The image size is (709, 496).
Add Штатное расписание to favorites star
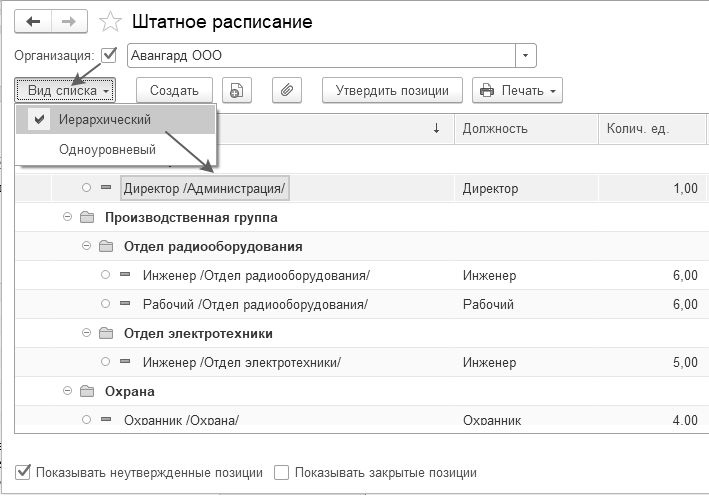tap(111, 22)
